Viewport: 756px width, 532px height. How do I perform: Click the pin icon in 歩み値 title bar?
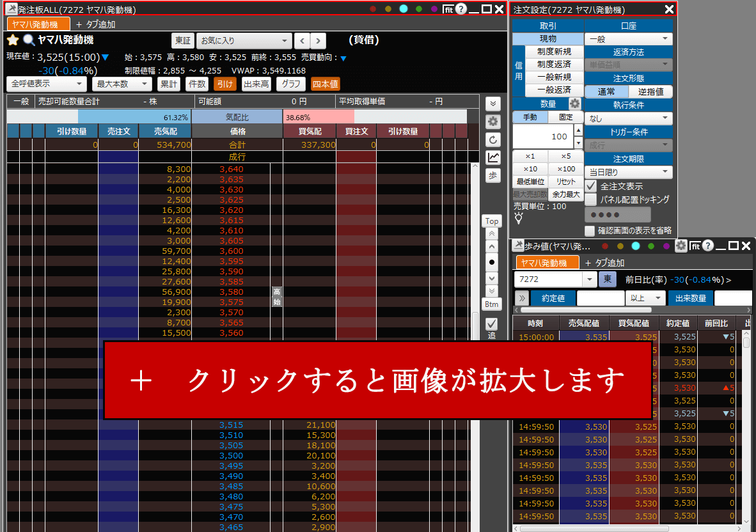pos(518,246)
